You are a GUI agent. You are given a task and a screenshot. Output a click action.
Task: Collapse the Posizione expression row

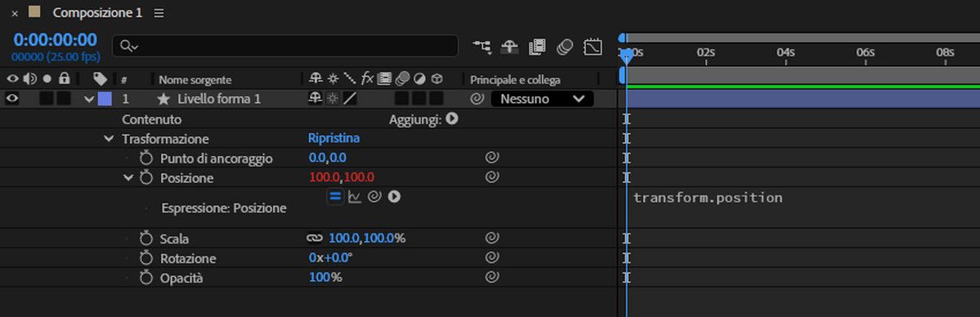(x=129, y=178)
